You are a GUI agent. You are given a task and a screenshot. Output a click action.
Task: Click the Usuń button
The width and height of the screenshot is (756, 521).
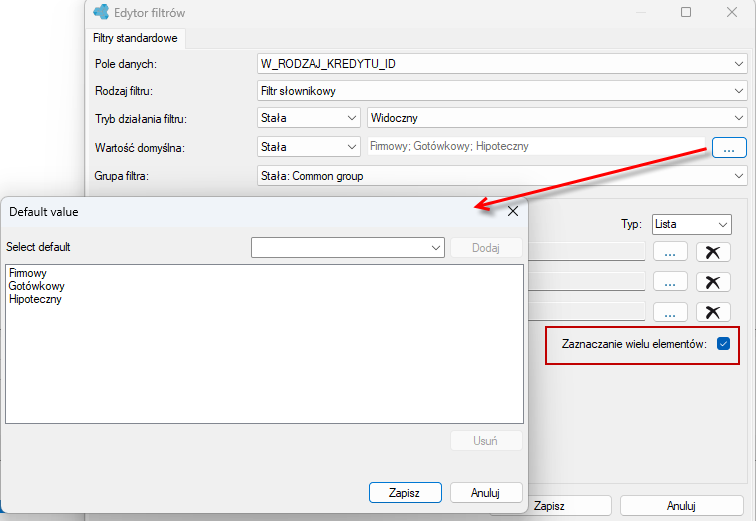[x=486, y=441]
